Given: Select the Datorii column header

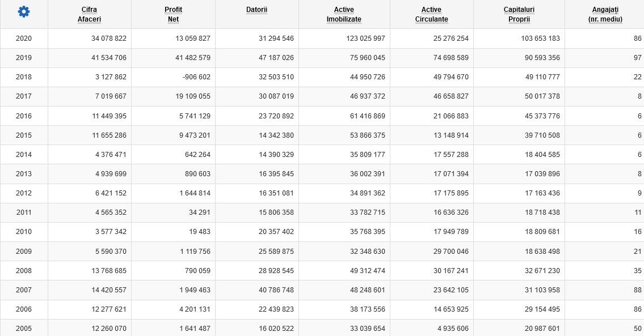Looking at the screenshot, I should point(256,10).
